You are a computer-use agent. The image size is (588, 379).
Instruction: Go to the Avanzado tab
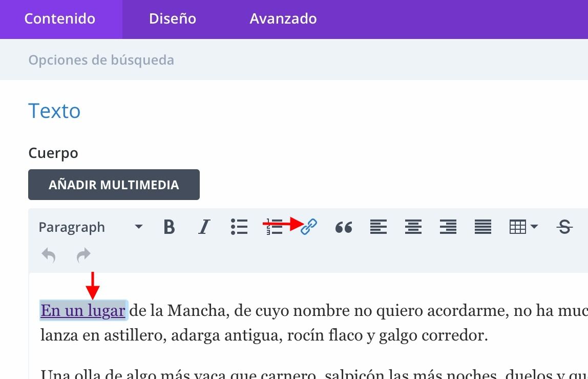coord(283,19)
